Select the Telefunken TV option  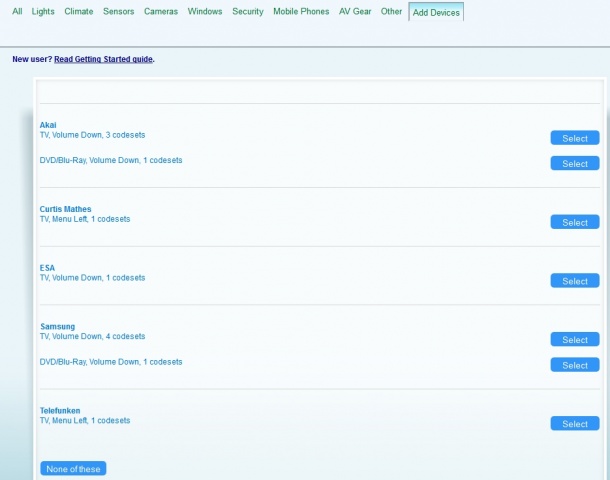575,424
